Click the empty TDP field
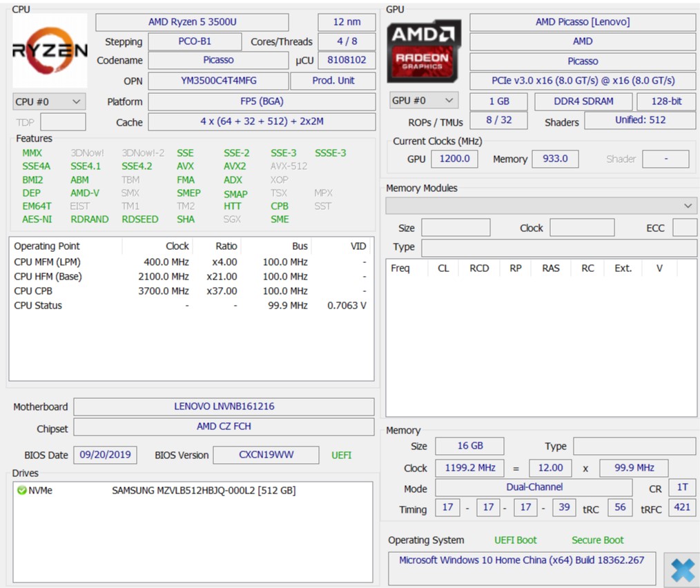 (63, 122)
